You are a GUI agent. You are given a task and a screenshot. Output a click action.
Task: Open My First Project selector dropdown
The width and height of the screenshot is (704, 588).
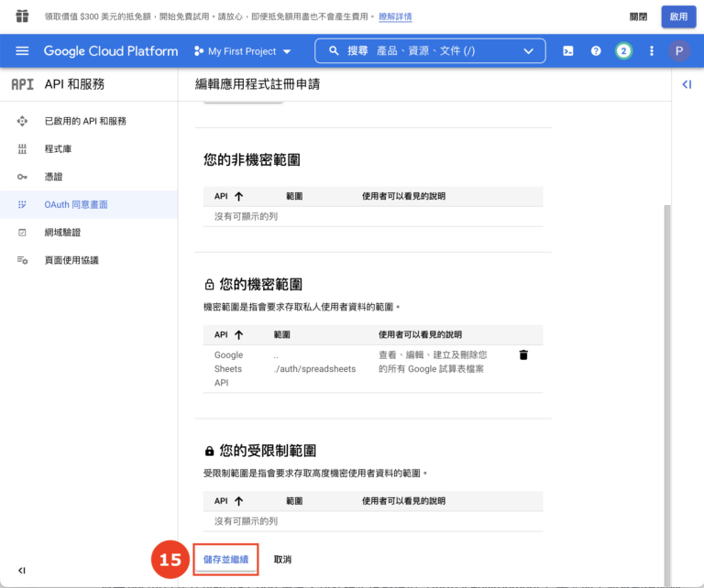[243, 51]
